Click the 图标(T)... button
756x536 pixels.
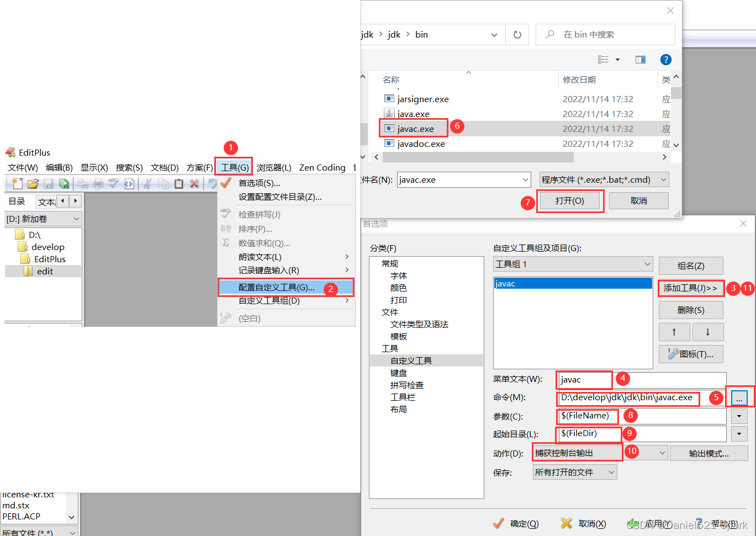click(x=691, y=354)
